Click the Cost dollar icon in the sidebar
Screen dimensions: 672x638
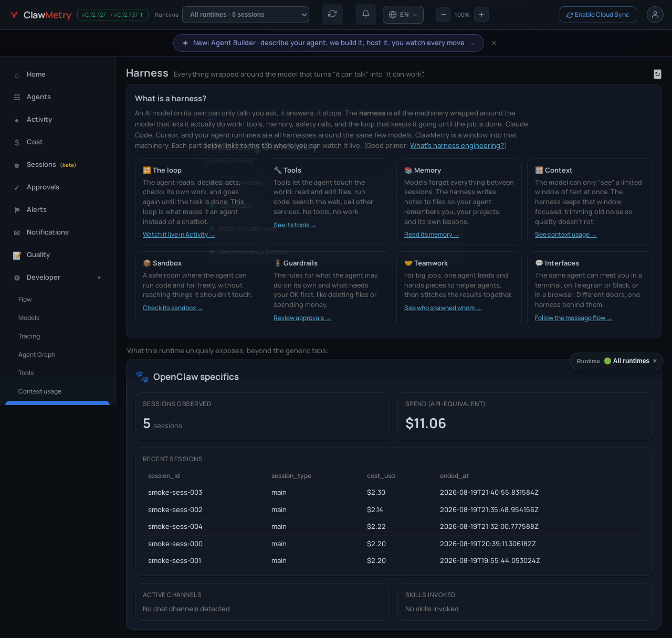coord(17,143)
